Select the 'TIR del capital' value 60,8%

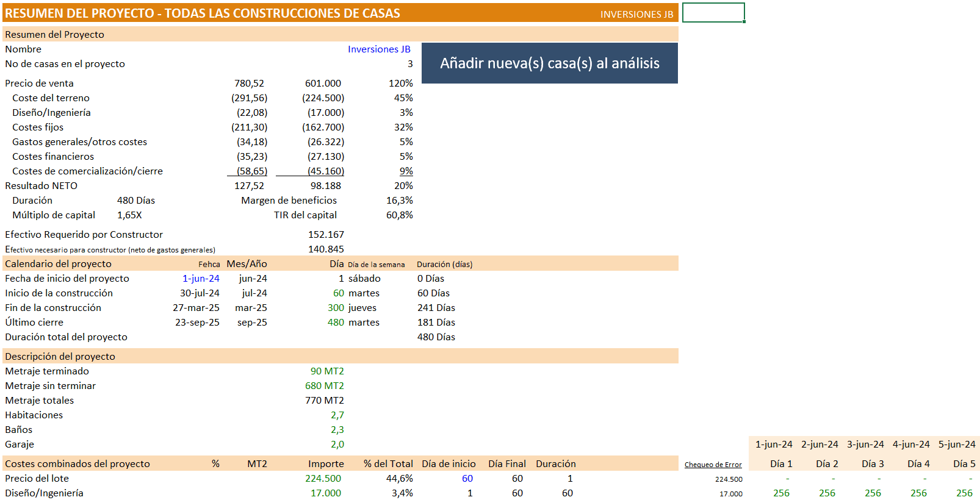coord(399,215)
